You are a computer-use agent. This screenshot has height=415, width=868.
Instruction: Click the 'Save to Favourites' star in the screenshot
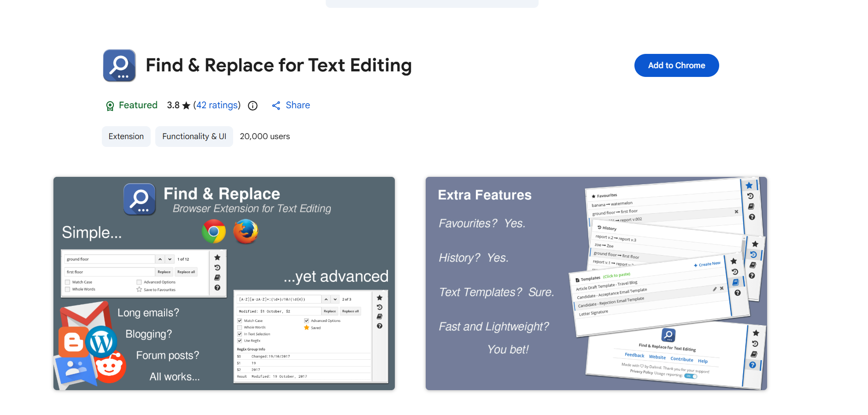(139, 290)
